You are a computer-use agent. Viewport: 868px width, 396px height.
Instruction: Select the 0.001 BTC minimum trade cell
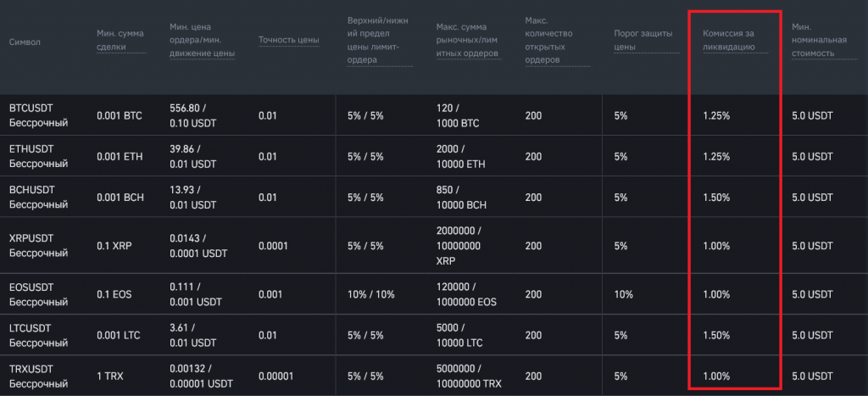pos(120,115)
